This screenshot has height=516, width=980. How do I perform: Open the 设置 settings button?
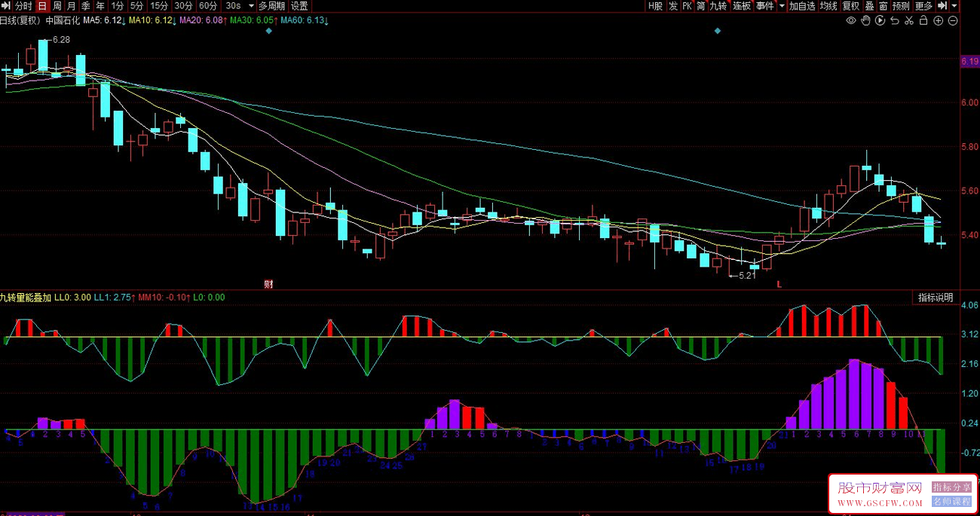(x=299, y=5)
